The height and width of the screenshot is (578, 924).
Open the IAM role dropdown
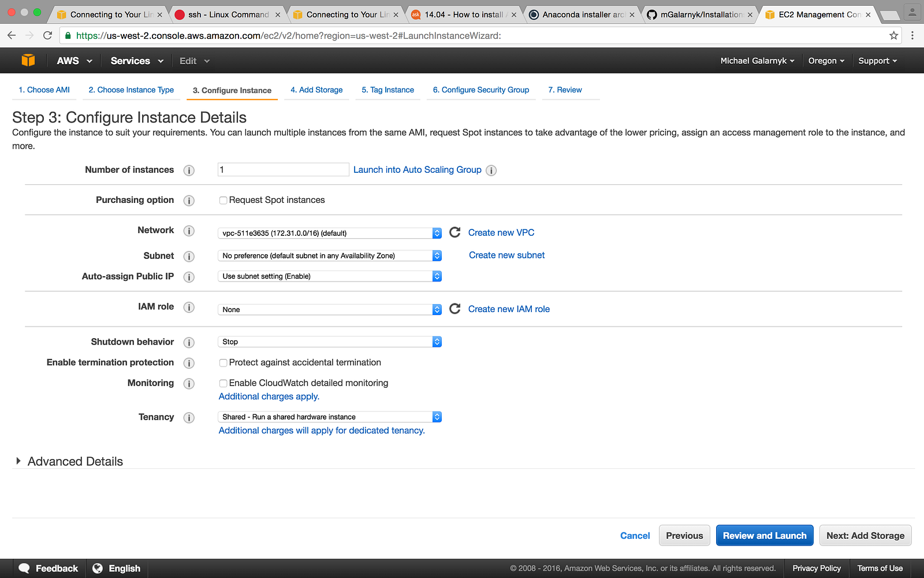(330, 309)
